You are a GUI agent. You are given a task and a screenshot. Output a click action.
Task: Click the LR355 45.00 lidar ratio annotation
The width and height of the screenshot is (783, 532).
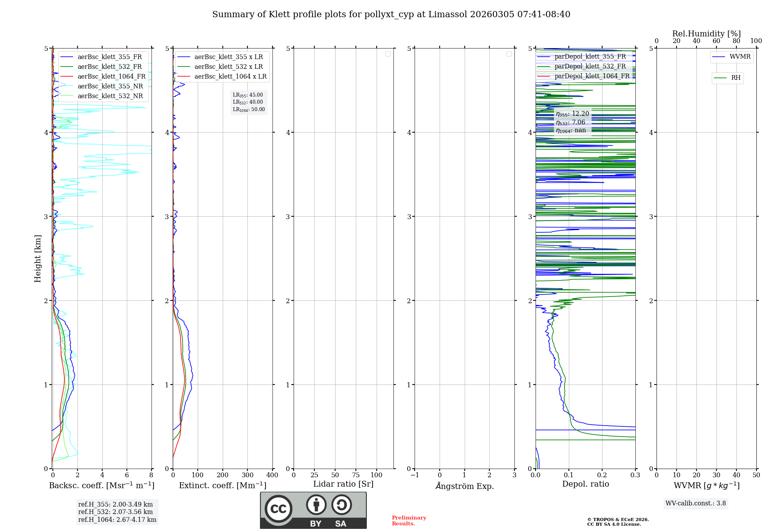248,95
